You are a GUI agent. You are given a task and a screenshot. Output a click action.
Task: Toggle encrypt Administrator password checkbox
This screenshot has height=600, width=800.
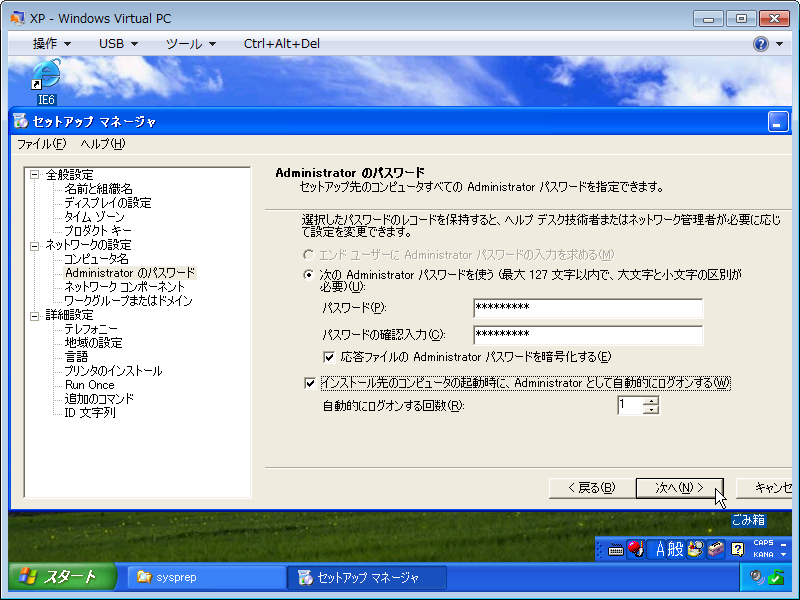(x=329, y=357)
